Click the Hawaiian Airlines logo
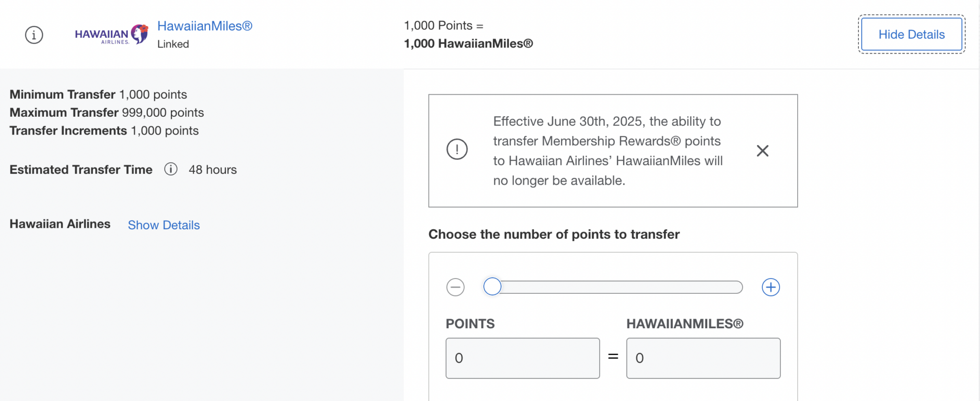Image resolution: width=980 pixels, height=401 pixels. click(111, 34)
